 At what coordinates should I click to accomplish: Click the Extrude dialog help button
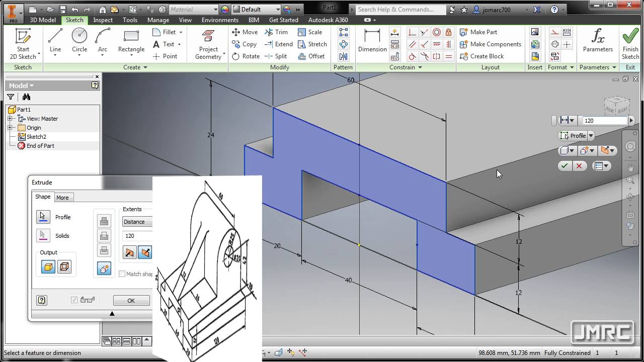tap(42, 300)
